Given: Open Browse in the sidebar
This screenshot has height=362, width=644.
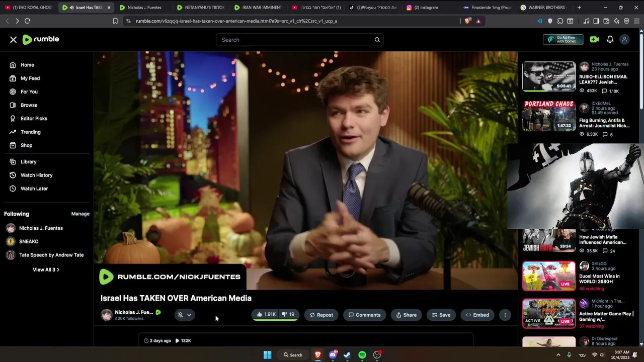Looking at the screenshot, I should pos(23,105).
